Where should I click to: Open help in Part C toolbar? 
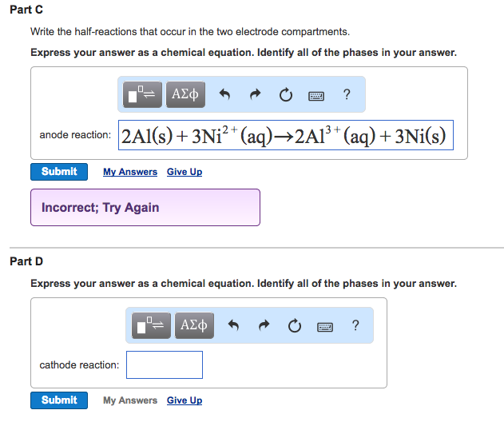click(x=347, y=94)
